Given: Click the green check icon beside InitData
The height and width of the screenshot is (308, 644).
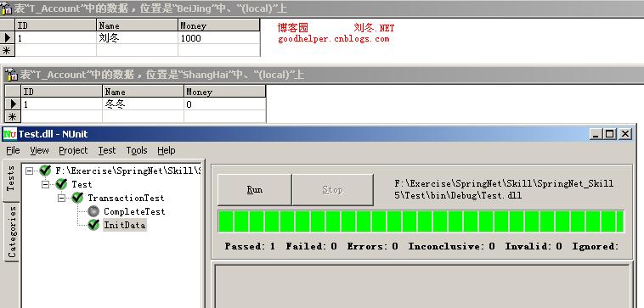Looking at the screenshot, I should [x=93, y=225].
